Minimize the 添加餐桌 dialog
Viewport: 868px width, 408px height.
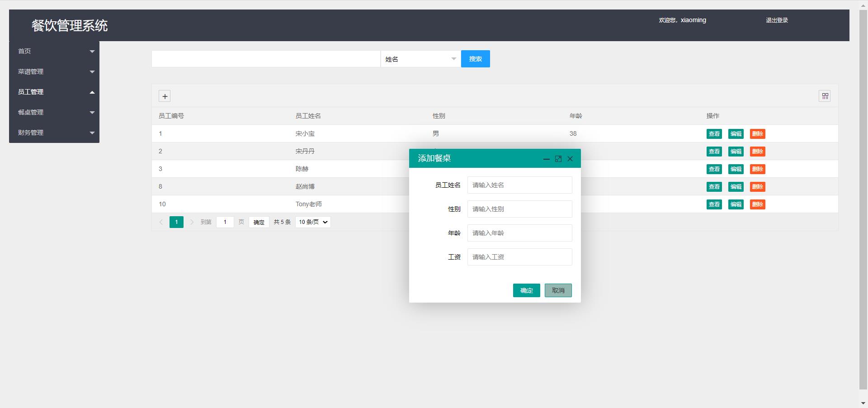(546, 159)
